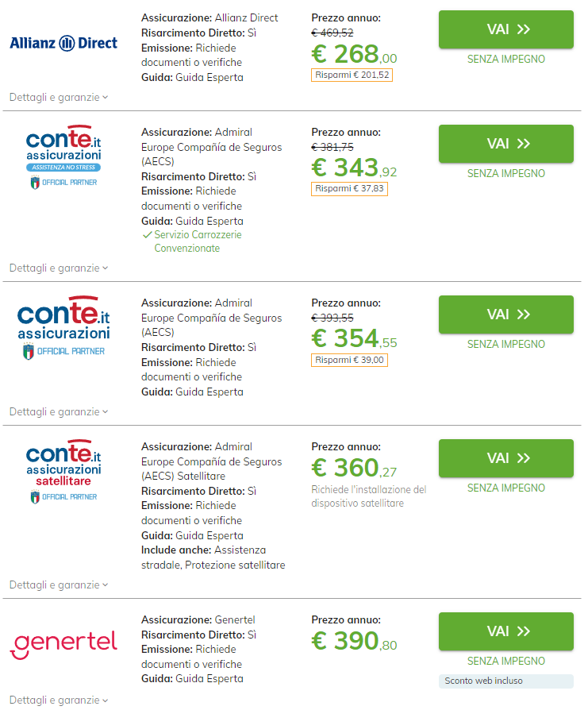588x710 pixels.
Task: Click the Genertel logo
Action: point(63,644)
